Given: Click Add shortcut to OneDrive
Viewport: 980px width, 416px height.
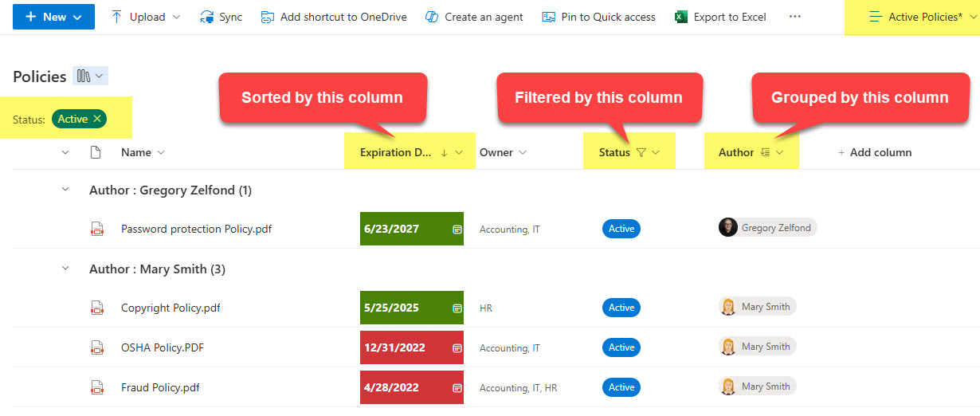Looking at the screenshot, I should pos(334,17).
